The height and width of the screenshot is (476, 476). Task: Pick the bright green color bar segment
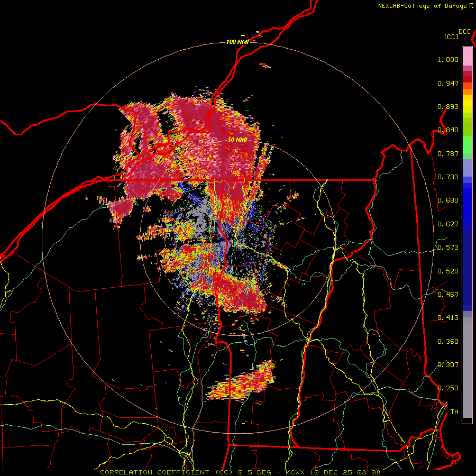pyautogui.click(x=467, y=144)
